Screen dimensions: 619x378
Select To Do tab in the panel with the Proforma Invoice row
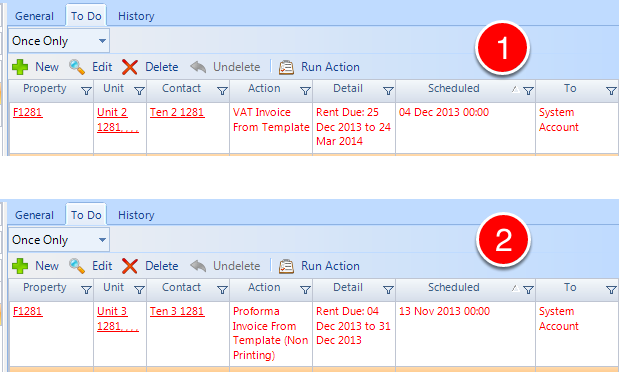[86, 215]
